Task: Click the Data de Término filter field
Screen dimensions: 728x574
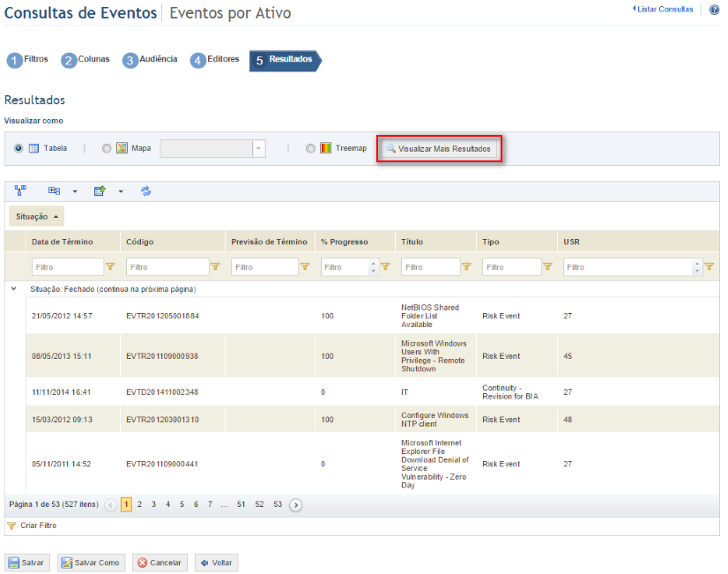Action: 68,267
